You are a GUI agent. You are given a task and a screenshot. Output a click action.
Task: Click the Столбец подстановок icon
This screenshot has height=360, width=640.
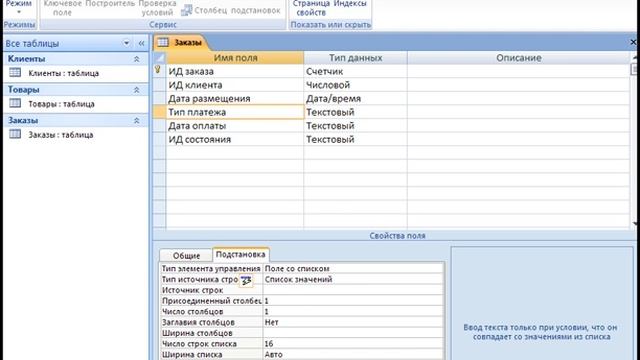[x=187, y=10]
